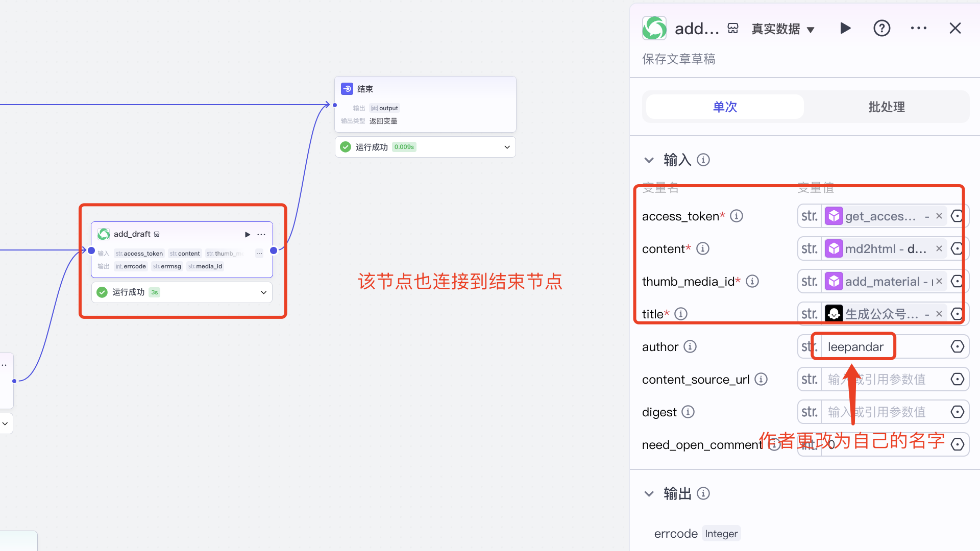Open help question mark icon
Viewport: 980px width, 551px height.
(x=881, y=28)
